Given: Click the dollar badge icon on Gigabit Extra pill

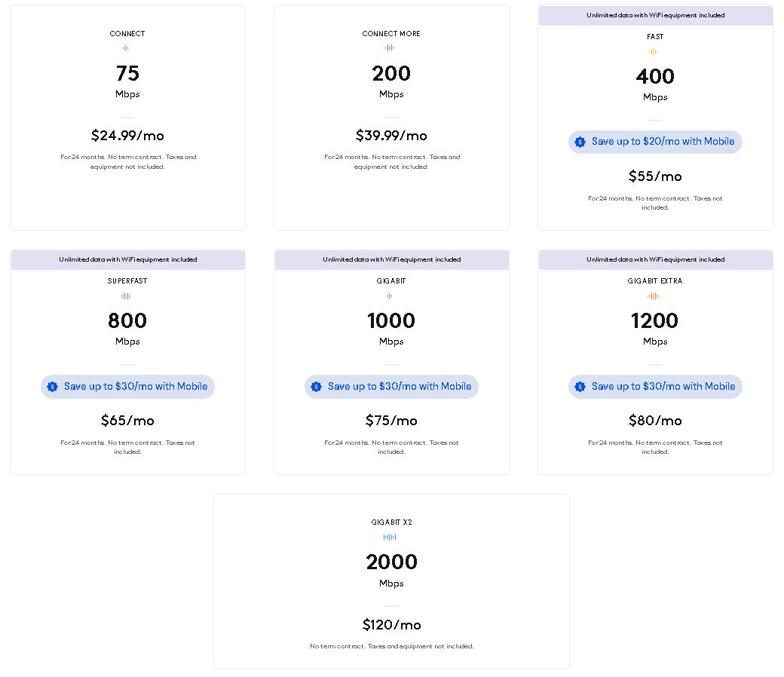Looking at the screenshot, I should click(x=580, y=387).
